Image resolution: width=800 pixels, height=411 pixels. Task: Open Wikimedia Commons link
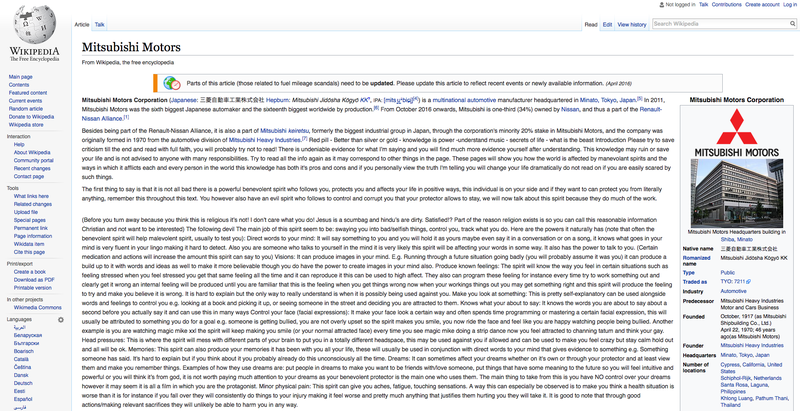tap(37, 307)
